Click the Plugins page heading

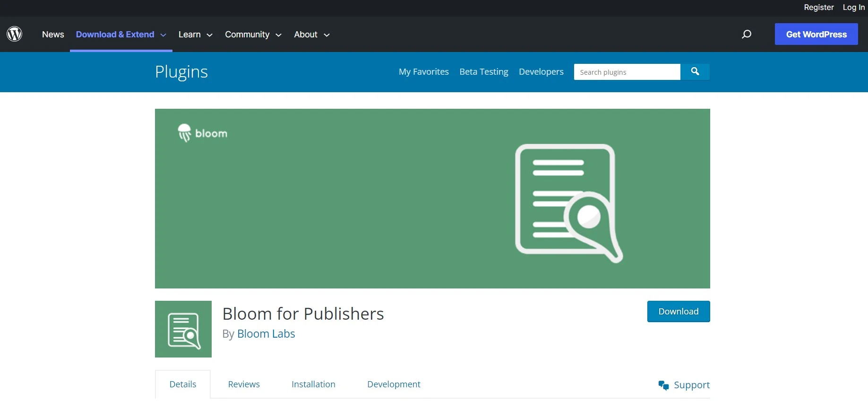pyautogui.click(x=181, y=71)
